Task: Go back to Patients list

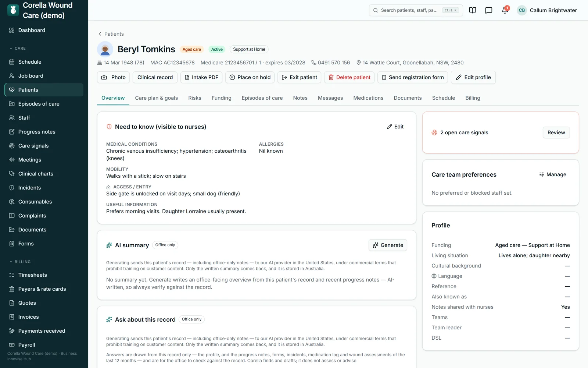Action: pos(111,34)
